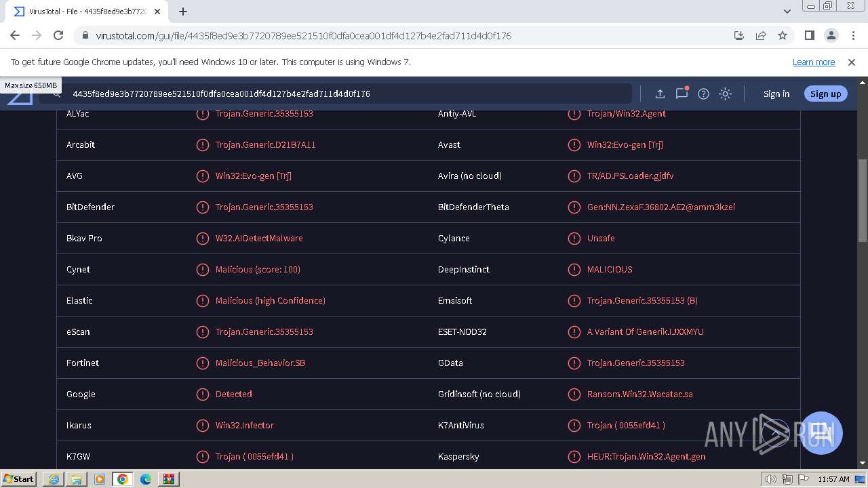Viewport: 868px width, 488px height.
Task: Click the BitDefenderTheta engine name
Action: coord(473,207)
